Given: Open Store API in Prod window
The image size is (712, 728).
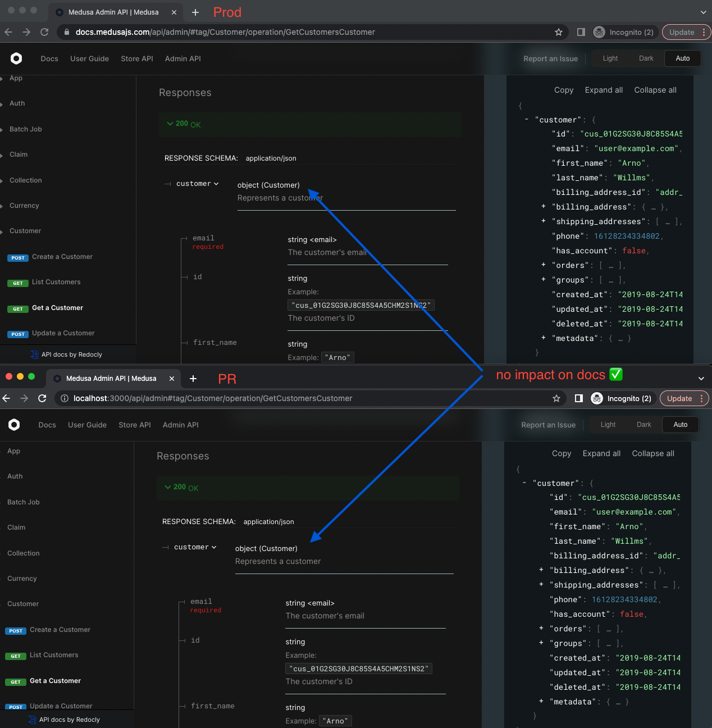Looking at the screenshot, I should 137,58.
